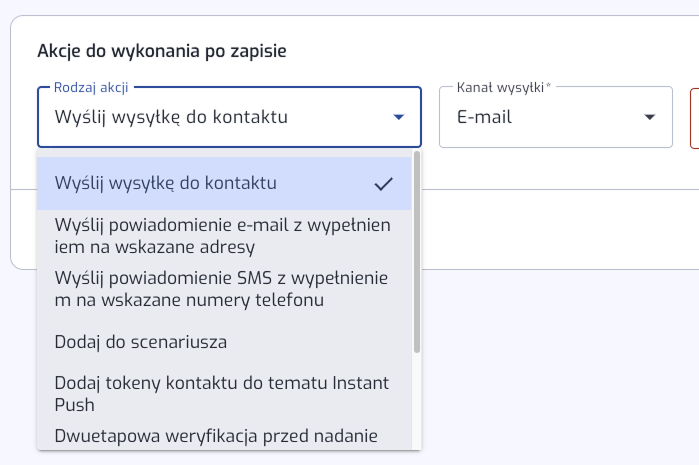Click scrollbar track below the thumb
Image resolution: width=699 pixels, height=465 pixels.
click(417, 401)
